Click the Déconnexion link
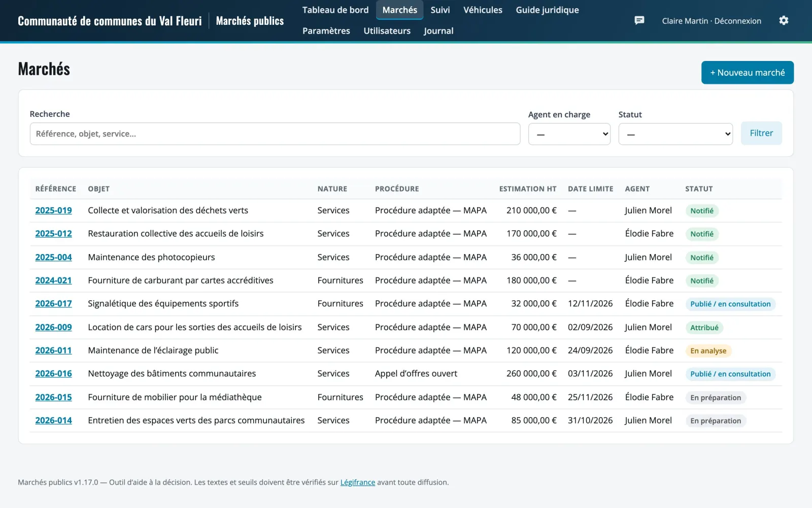Viewport: 812px width, 508px height. click(737, 21)
